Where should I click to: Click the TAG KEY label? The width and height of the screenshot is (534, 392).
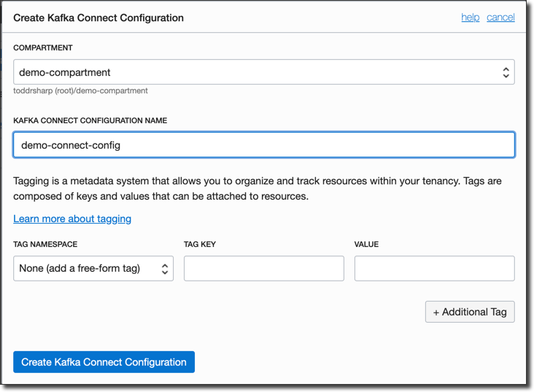(x=201, y=244)
